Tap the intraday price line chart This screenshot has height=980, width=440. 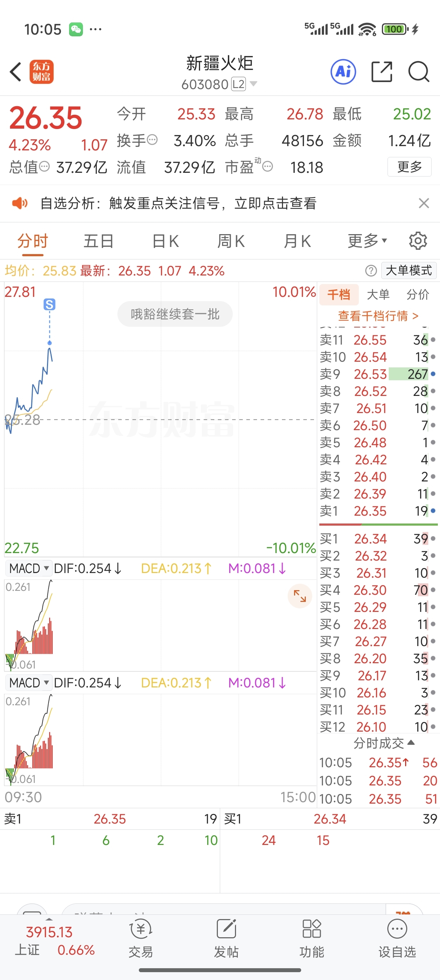pos(160,420)
